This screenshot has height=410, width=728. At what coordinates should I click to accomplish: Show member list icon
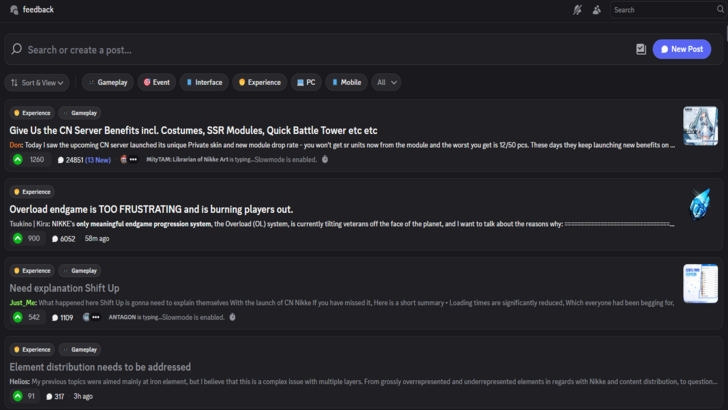click(597, 10)
